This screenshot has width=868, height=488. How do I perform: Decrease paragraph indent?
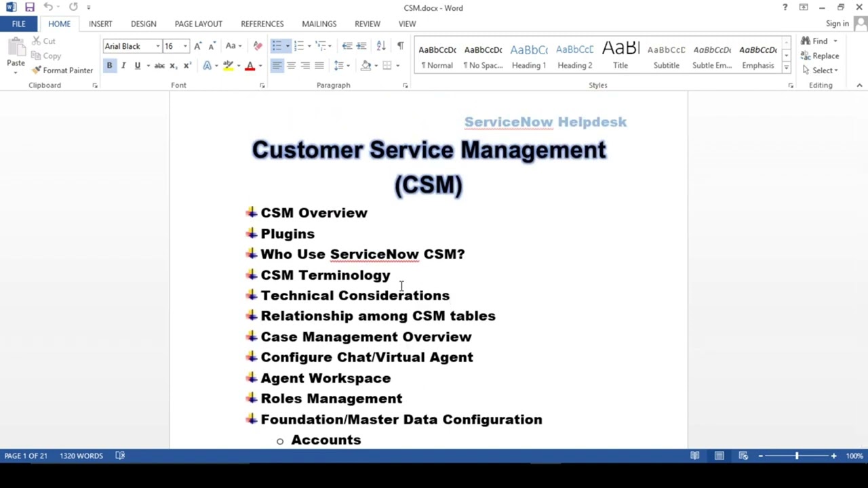point(347,46)
